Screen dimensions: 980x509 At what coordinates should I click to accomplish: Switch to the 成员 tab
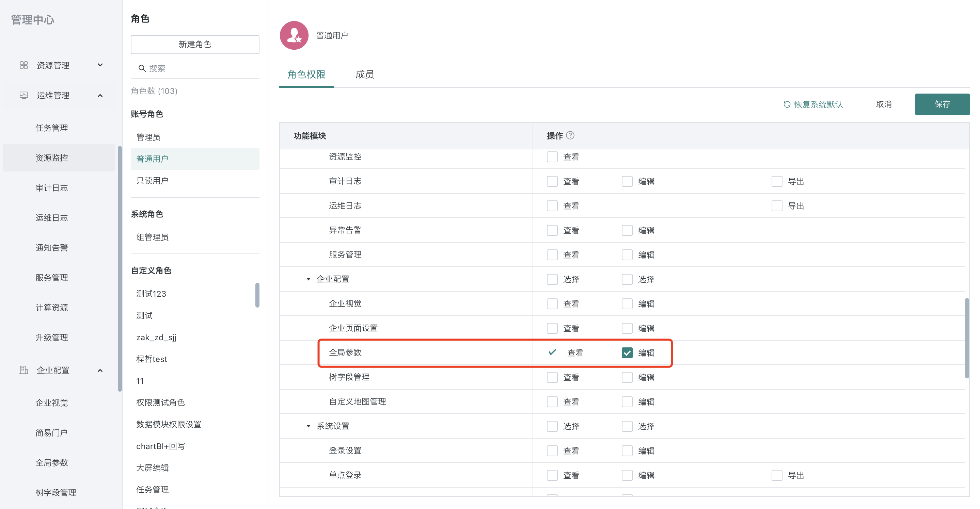click(364, 75)
